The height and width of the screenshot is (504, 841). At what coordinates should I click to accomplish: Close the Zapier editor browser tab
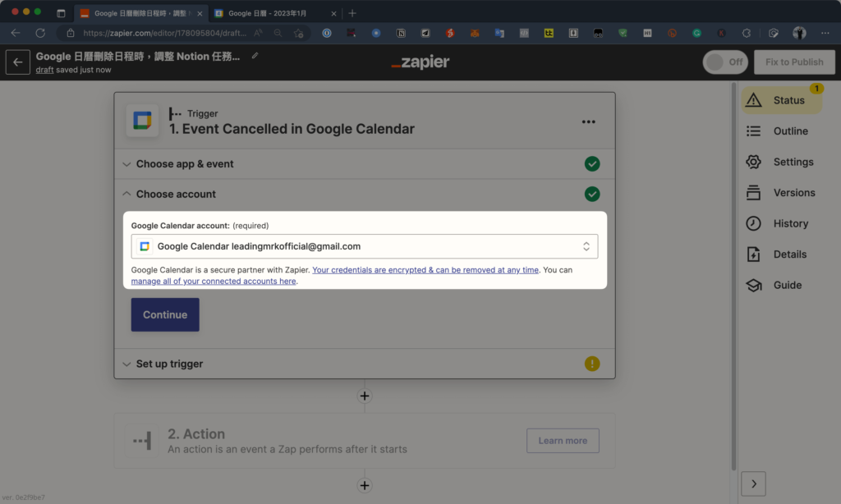point(200,13)
